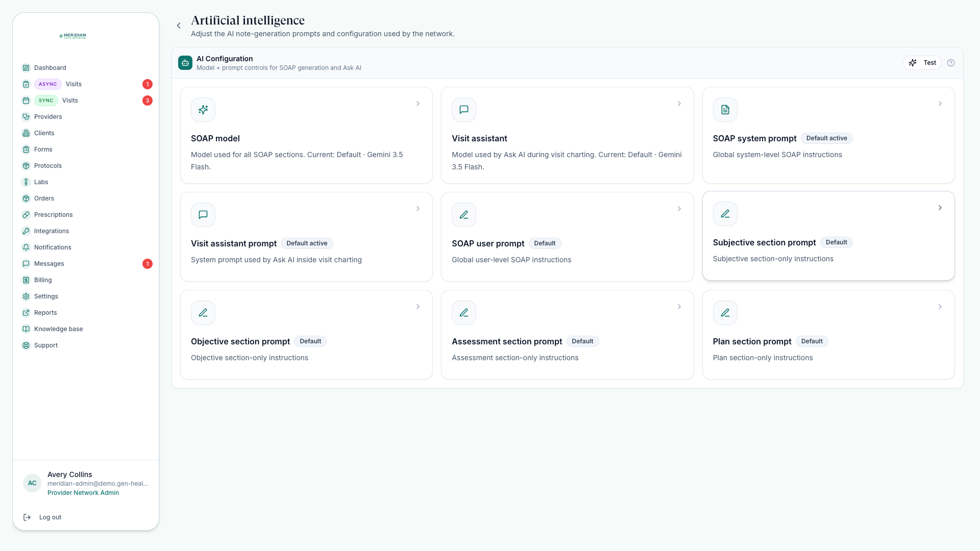Click the Orders box icon

tap(26, 198)
